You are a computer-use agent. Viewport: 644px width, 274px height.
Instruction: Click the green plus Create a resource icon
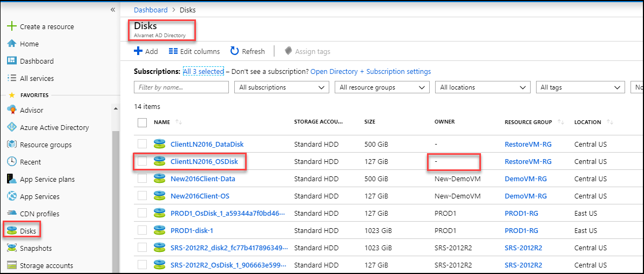[x=12, y=26]
